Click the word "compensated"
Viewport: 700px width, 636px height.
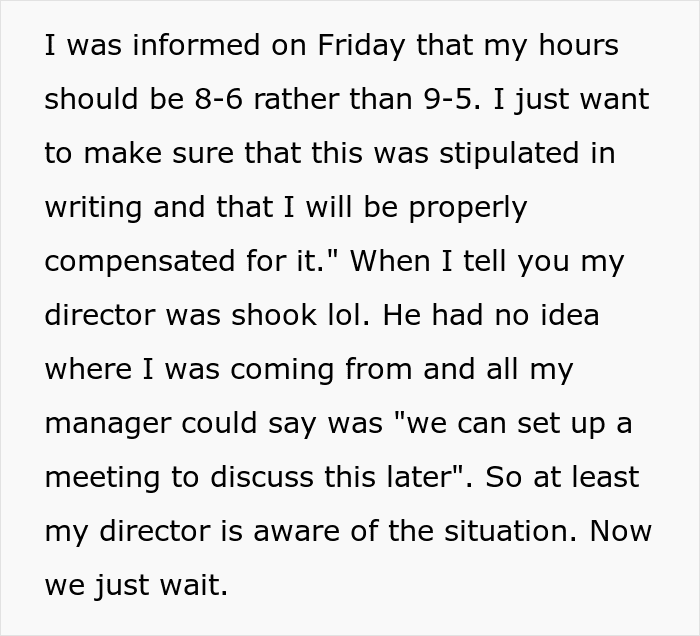[140, 262]
